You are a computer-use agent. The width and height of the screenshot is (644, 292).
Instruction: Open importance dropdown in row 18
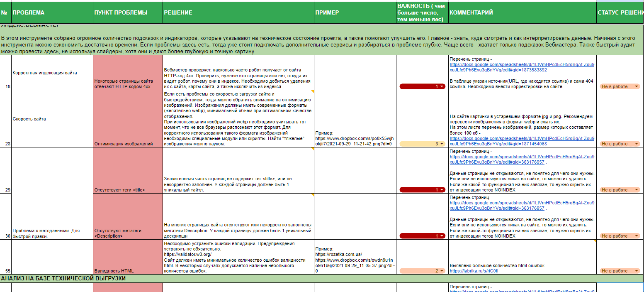coord(422,86)
